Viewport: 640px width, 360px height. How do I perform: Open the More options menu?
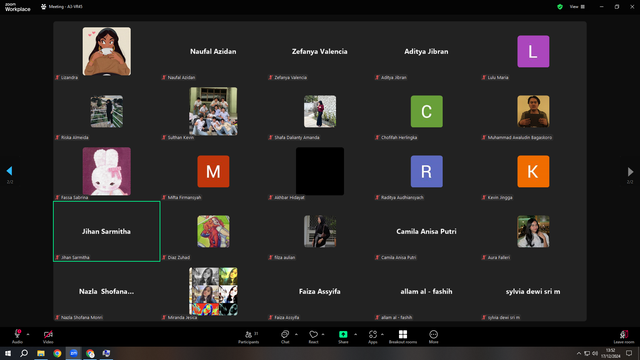click(433, 337)
